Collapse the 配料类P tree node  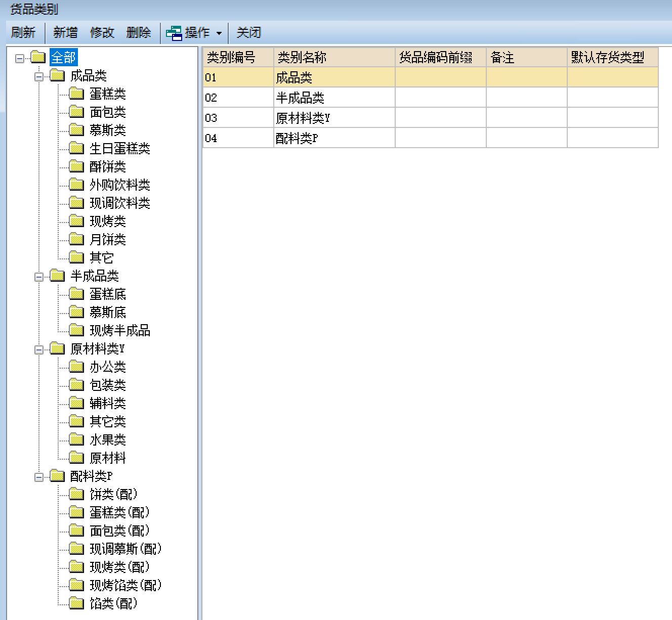[39, 477]
